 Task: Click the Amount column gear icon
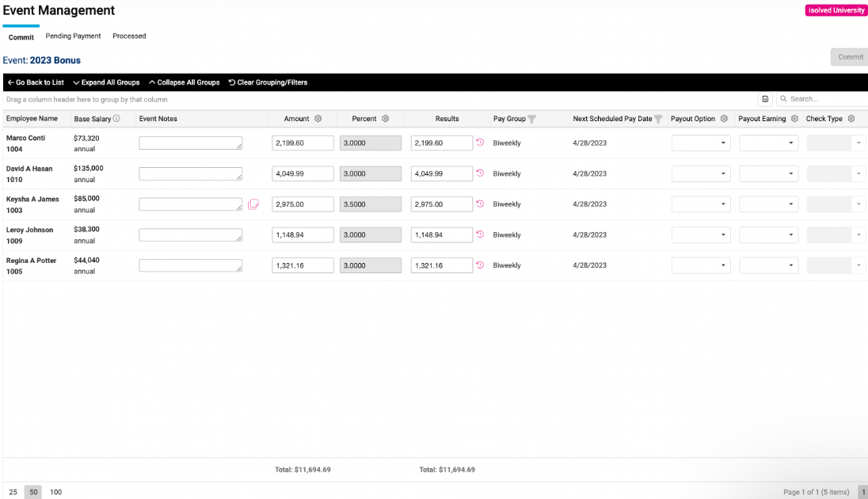(x=318, y=119)
